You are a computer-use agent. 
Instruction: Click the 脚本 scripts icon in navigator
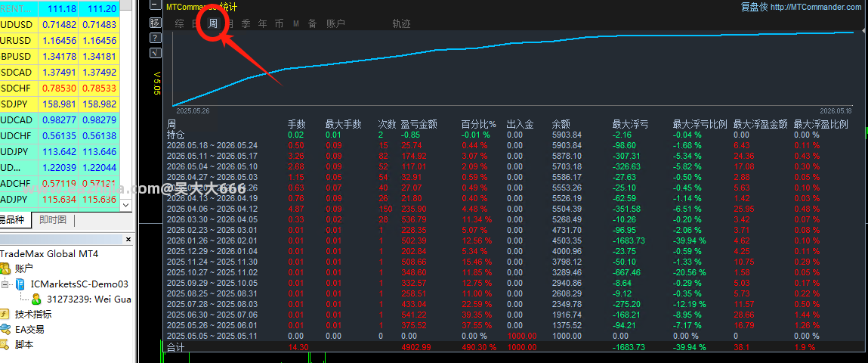click(5, 344)
